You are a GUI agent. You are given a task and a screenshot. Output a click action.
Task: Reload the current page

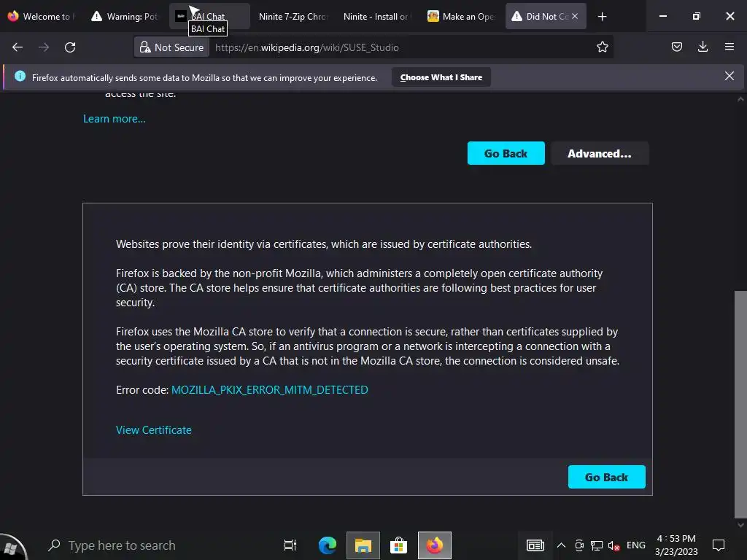[x=70, y=47]
